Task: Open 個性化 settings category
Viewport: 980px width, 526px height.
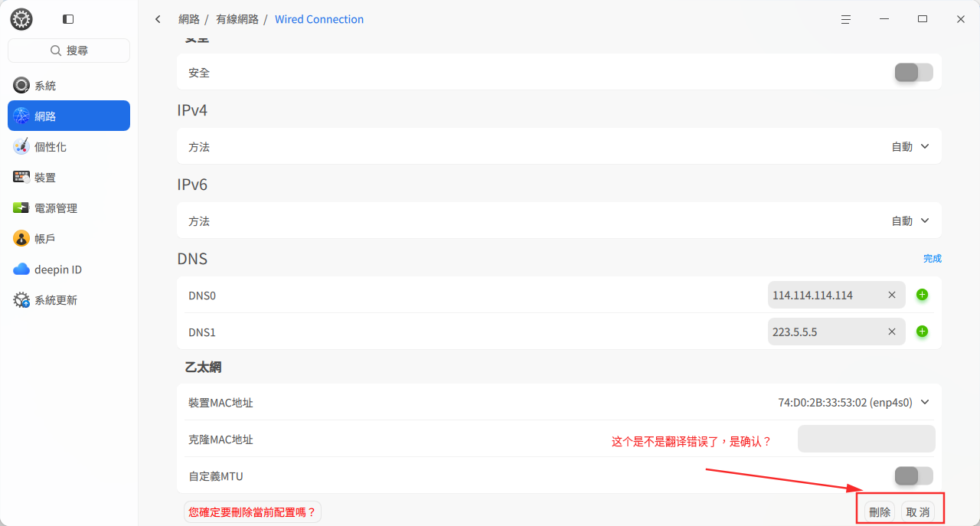Action: click(x=69, y=147)
